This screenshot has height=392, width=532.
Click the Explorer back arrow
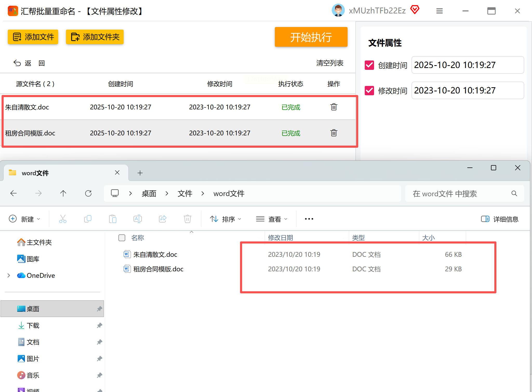(x=14, y=193)
